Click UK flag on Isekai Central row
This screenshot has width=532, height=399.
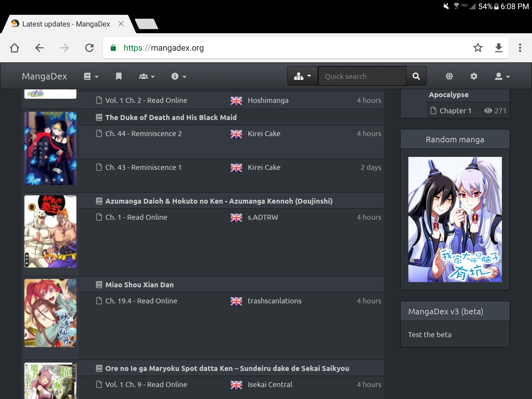(236, 385)
